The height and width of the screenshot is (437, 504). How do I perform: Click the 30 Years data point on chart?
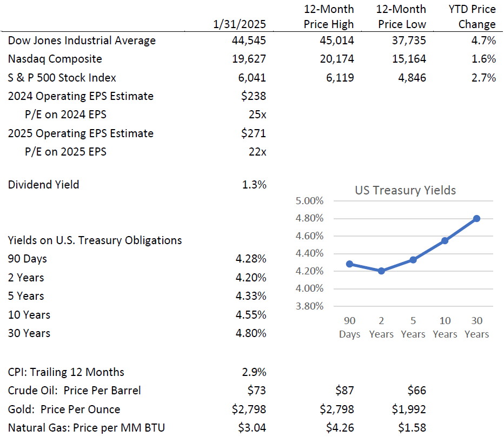(x=476, y=219)
